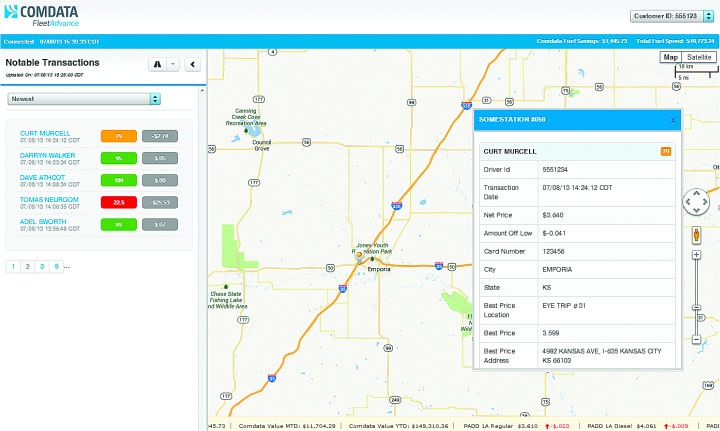Screen dimensions: 720x431
Task: Click the Transaction Date value in popup
Action: 577,187
